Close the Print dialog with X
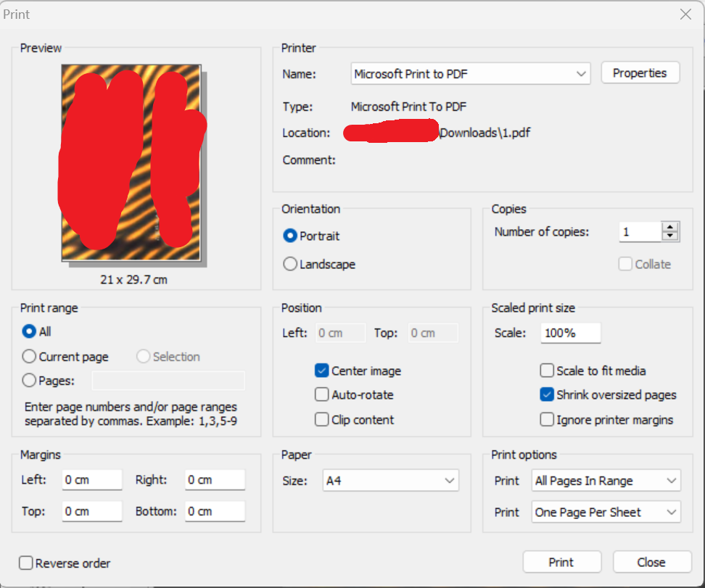Image resolution: width=705 pixels, height=588 pixels. (685, 15)
